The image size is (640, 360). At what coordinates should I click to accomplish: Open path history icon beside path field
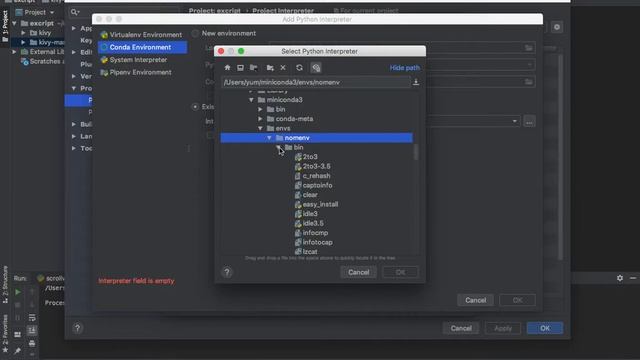click(416, 82)
